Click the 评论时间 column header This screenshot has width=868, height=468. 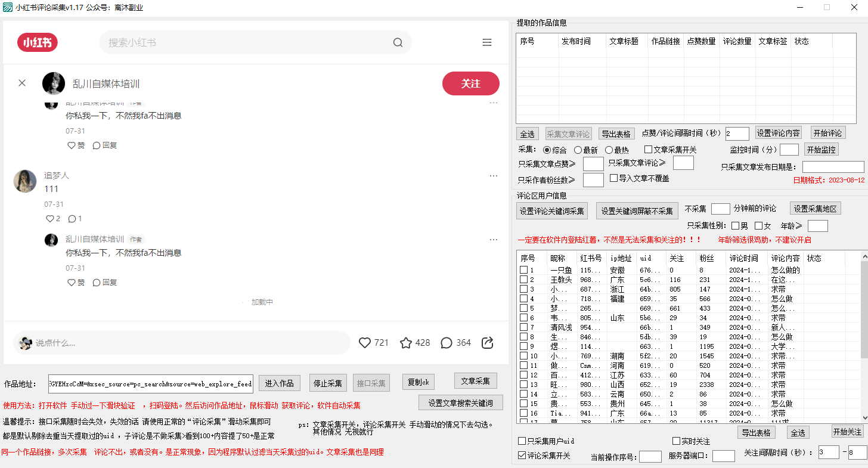coord(746,258)
